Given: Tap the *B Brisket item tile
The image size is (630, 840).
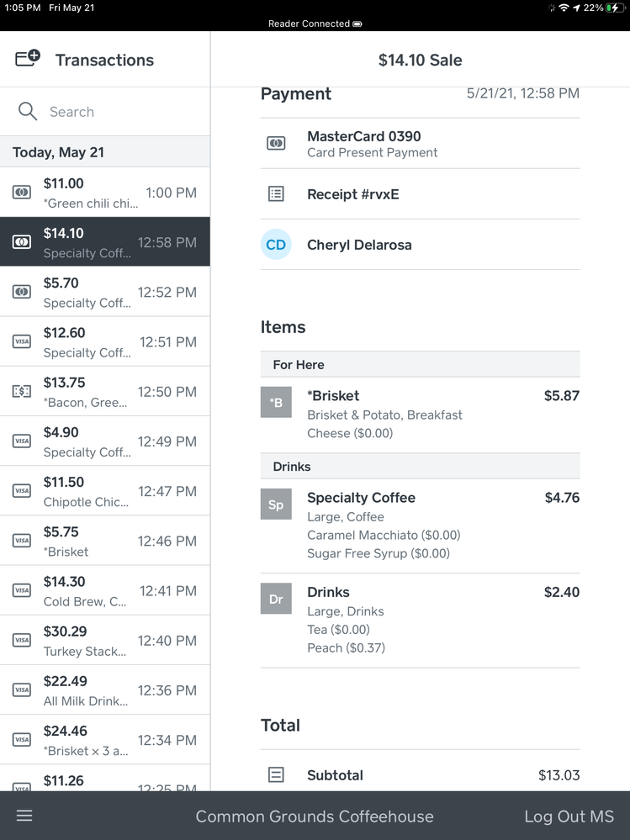Looking at the screenshot, I should coord(276,403).
